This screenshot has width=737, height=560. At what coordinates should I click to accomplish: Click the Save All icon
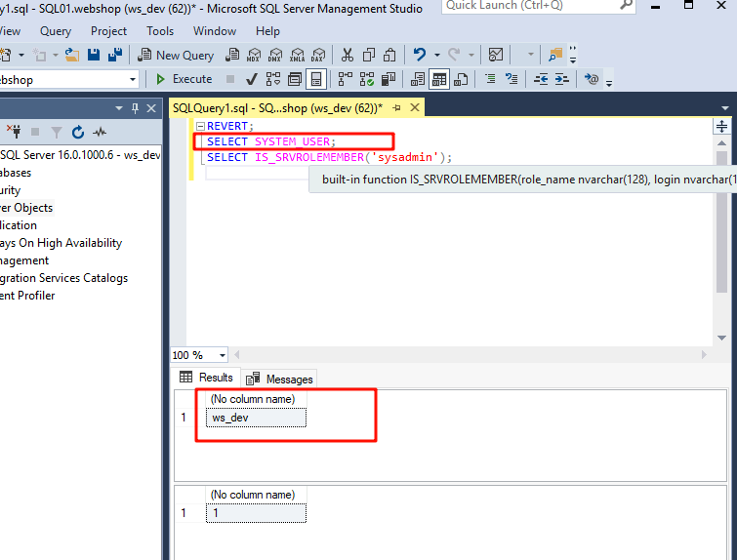115,56
